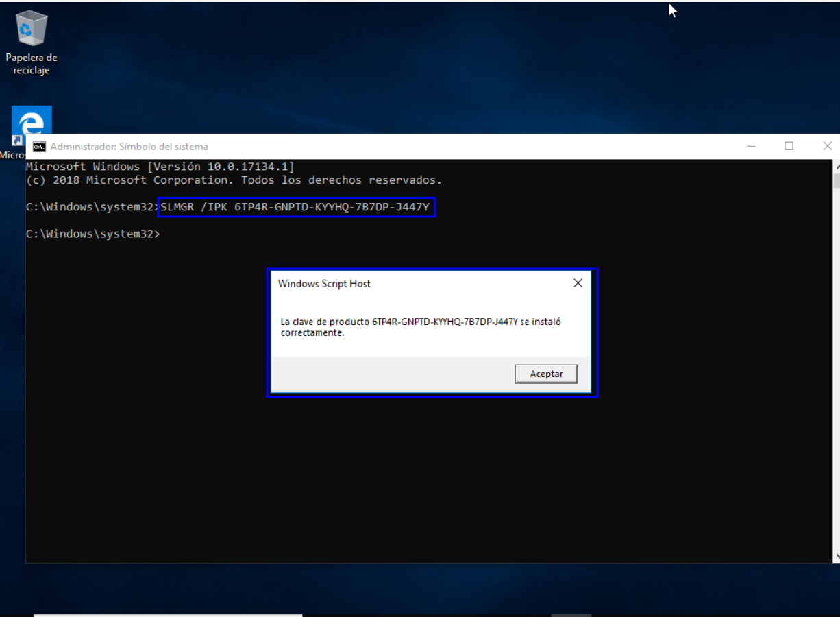Click the console scrollbar down arrow
This screenshot has height=617, width=840.
[837, 556]
